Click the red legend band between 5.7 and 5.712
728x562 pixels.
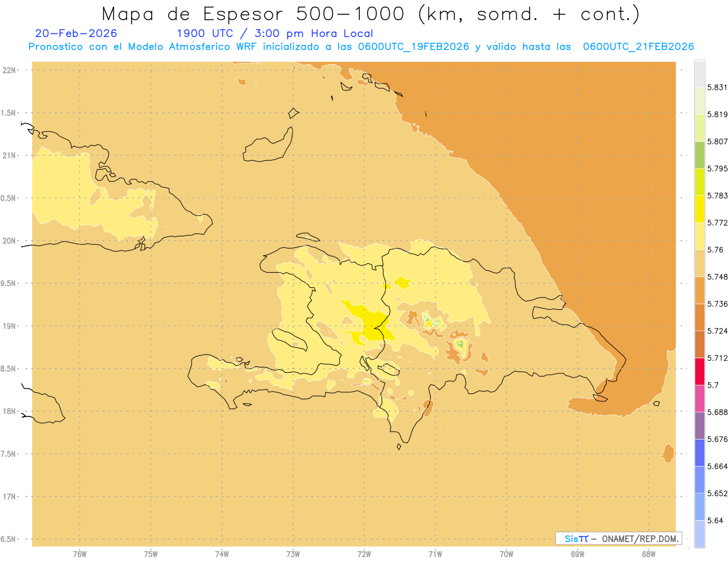(x=699, y=371)
